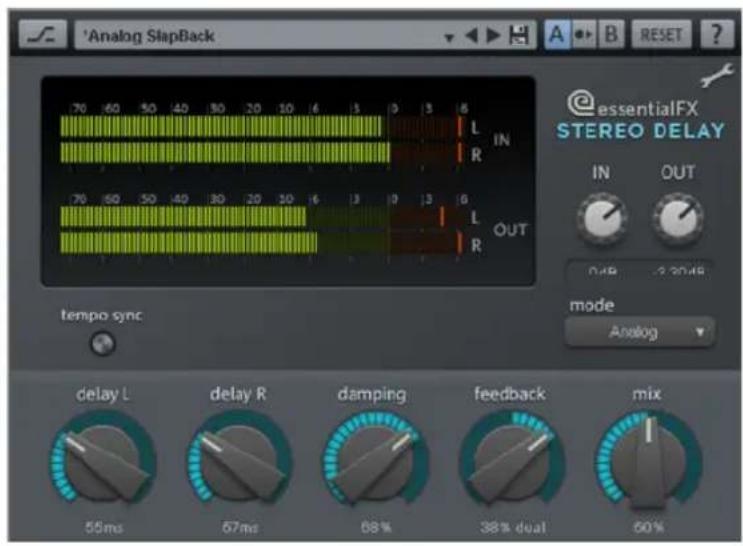The image size is (743, 546).
Task: Click the OUT right channel level meter
Action: [x=262, y=243]
